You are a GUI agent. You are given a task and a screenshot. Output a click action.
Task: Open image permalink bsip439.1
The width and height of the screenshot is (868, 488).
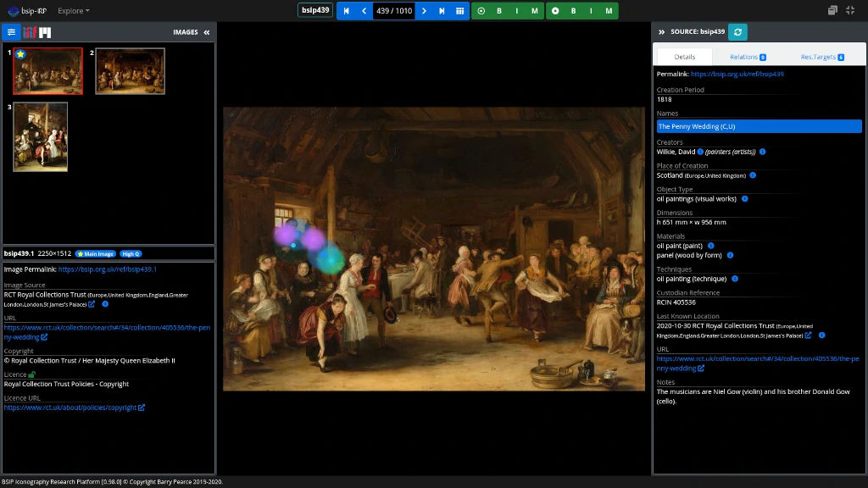[x=108, y=269]
